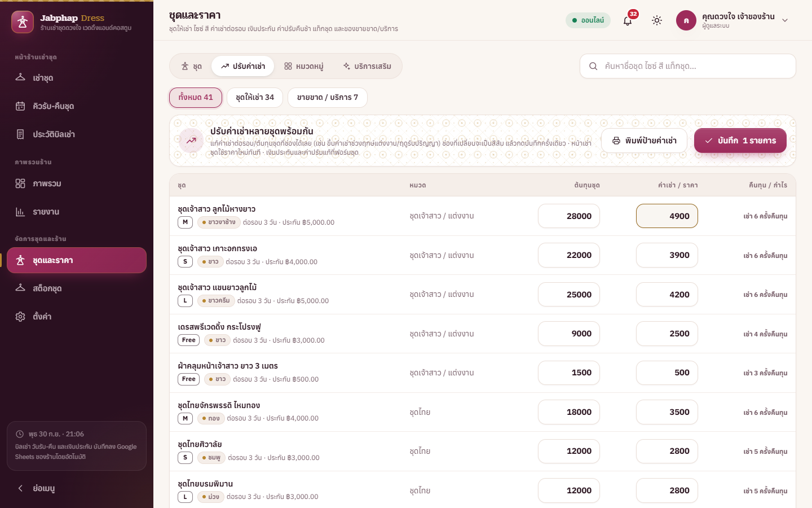The width and height of the screenshot is (812, 508).
Task: Edit rental price 3900 for เกาะอกทรงเอ
Action: coord(667,255)
